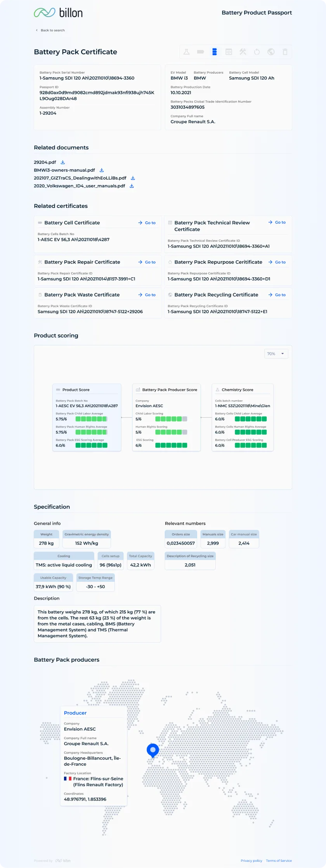Click the Storage Temp Range value -30 - +50
The width and height of the screenshot is (326, 868).
pos(95,587)
